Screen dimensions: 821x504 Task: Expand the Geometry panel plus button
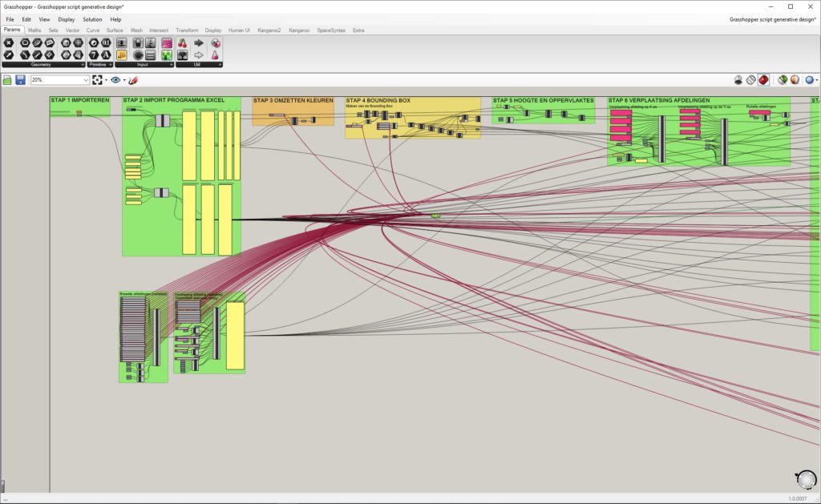tap(83, 65)
